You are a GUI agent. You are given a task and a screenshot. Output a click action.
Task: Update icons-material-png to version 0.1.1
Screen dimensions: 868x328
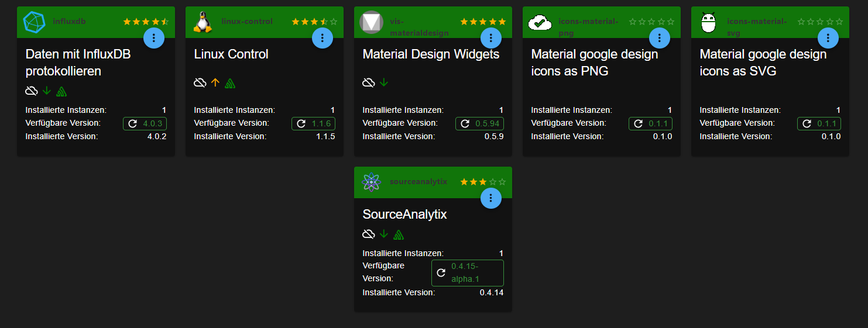click(651, 123)
